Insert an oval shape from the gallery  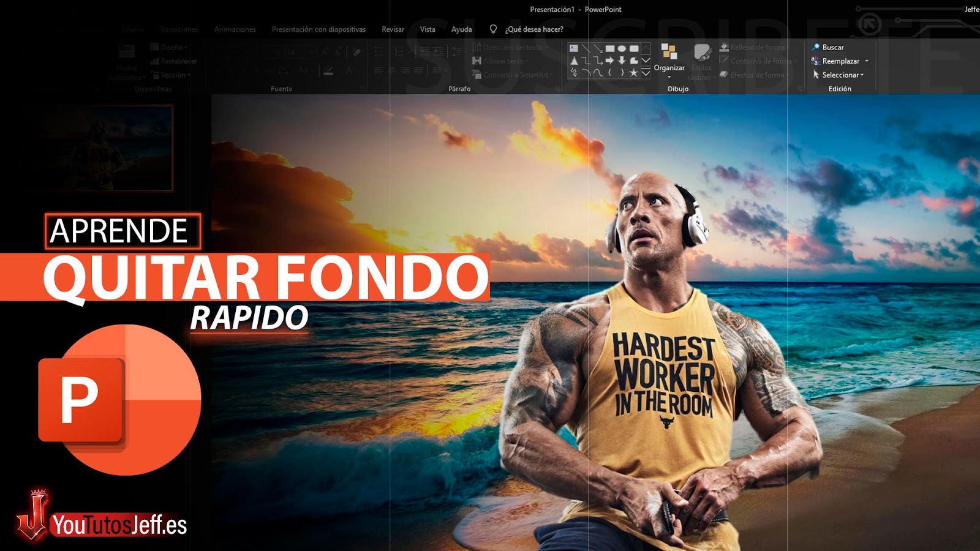tap(622, 48)
